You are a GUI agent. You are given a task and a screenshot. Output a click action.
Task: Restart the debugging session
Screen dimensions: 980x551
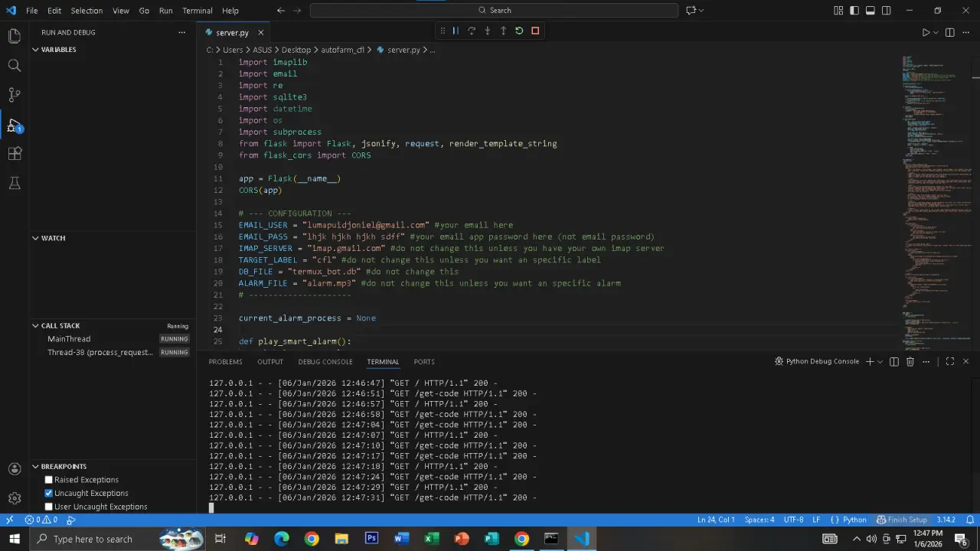(x=519, y=31)
